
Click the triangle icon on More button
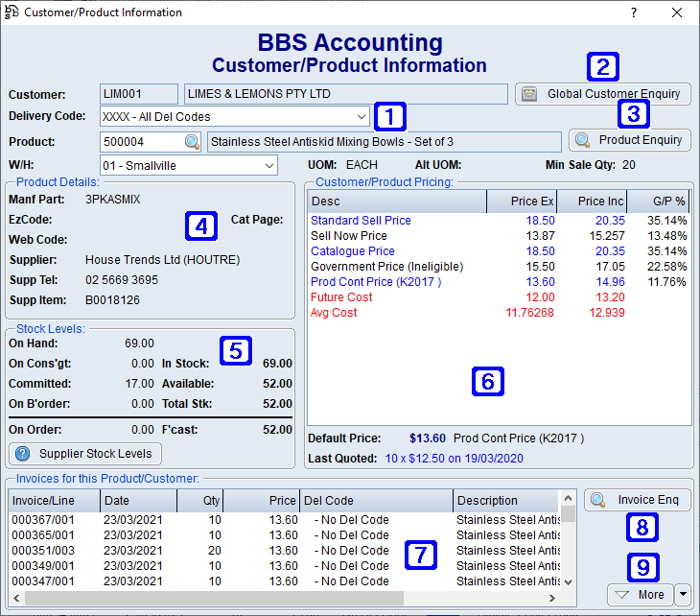point(623,595)
